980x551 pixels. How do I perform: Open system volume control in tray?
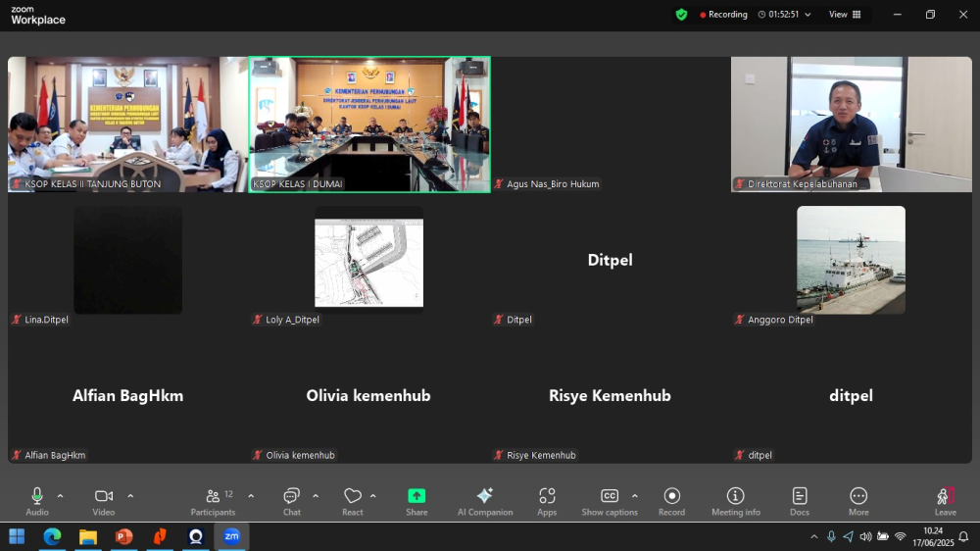pos(865,536)
